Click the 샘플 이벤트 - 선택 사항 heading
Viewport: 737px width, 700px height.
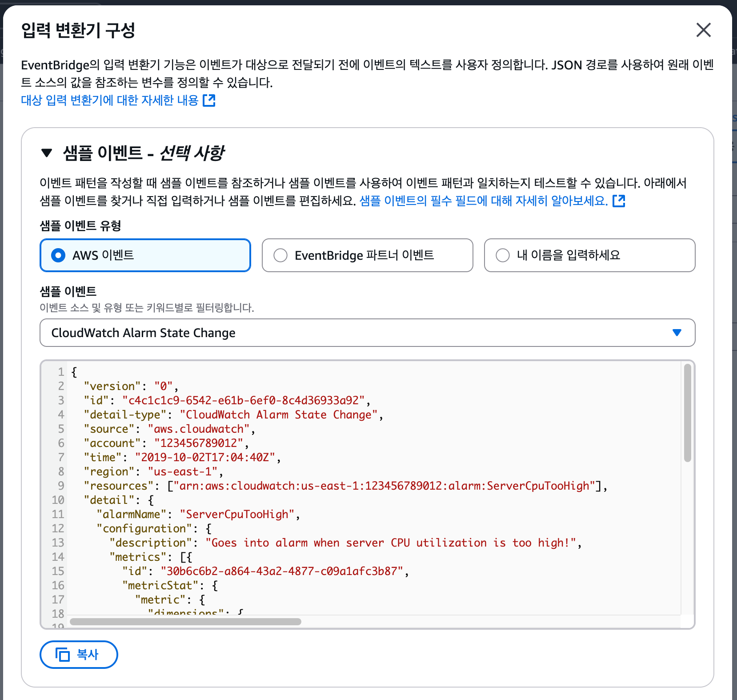tap(144, 153)
